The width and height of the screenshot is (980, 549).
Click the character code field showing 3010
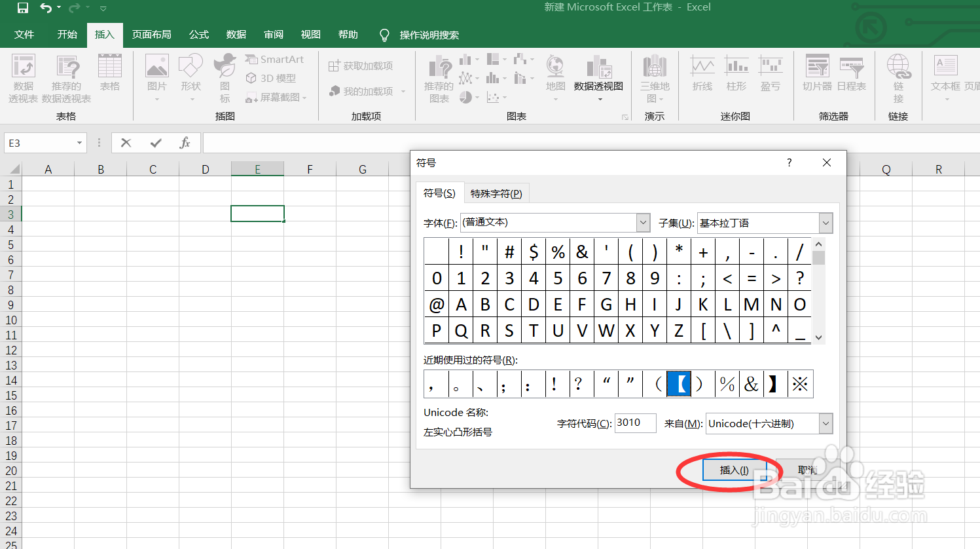(x=635, y=423)
